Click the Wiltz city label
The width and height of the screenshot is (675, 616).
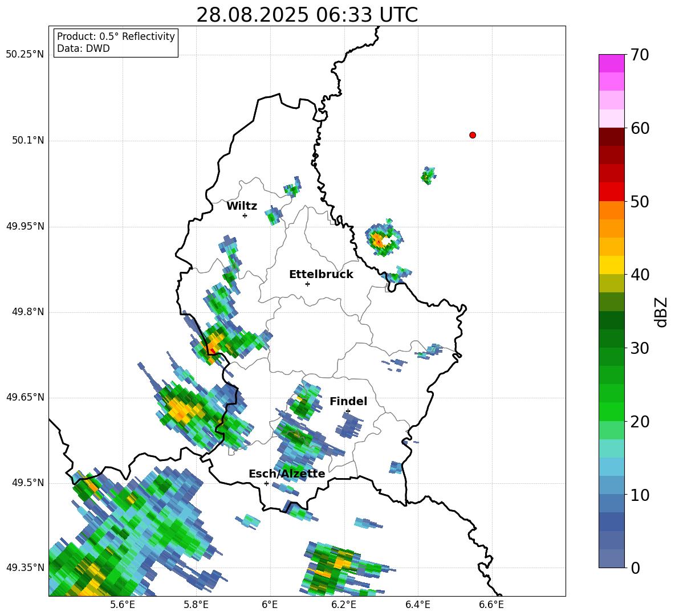click(x=242, y=206)
